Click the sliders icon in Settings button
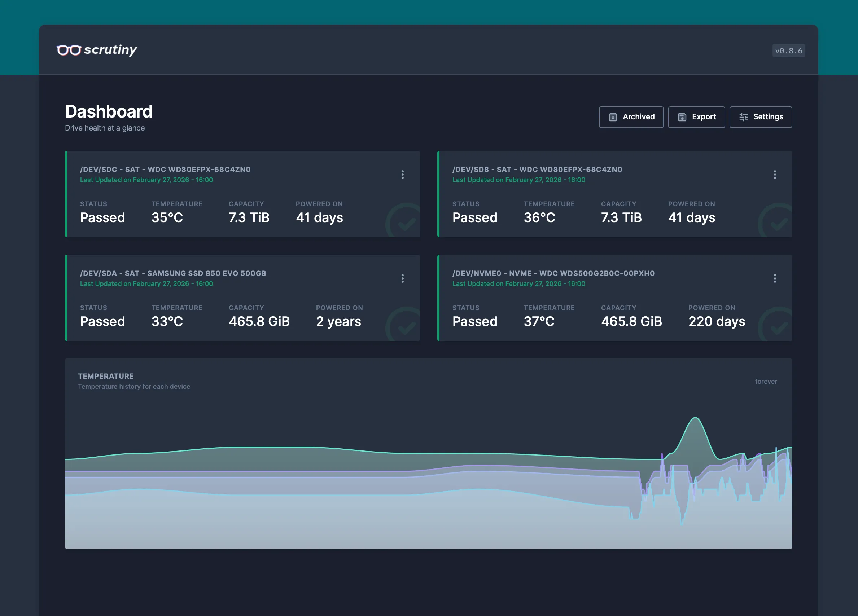Viewport: 858px width, 616px height. 743,117
